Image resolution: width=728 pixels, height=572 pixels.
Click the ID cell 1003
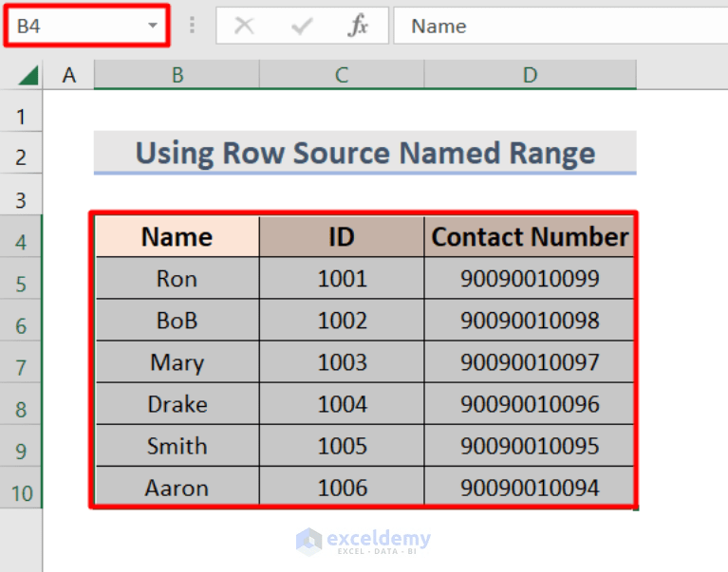[342, 361]
